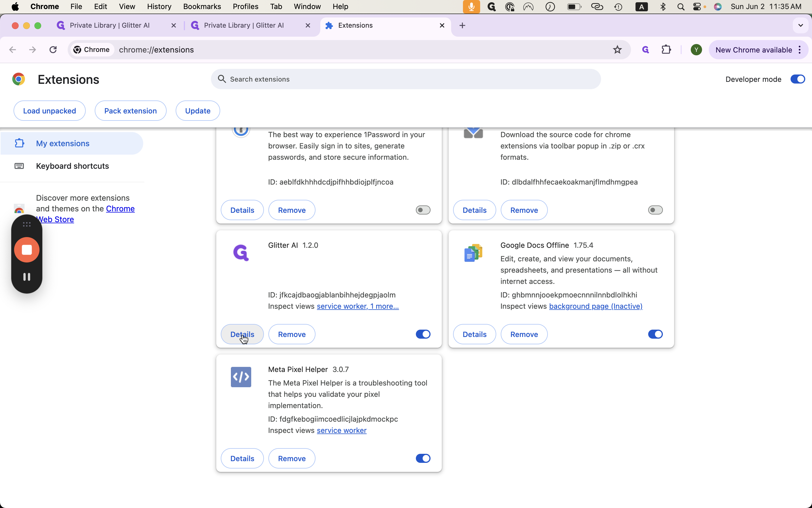This screenshot has height=508, width=812.
Task: Open Chrome's three-dot menu
Action: 800,50
